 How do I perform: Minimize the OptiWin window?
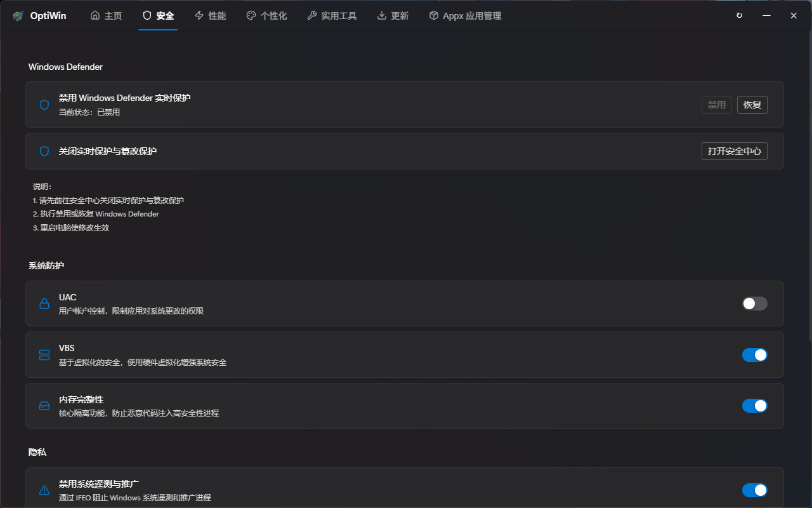coord(766,16)
